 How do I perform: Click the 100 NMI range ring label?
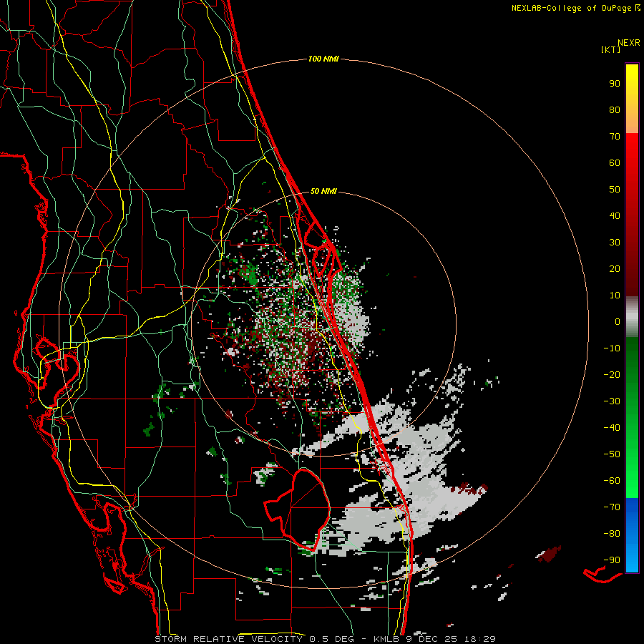(323, 59)
